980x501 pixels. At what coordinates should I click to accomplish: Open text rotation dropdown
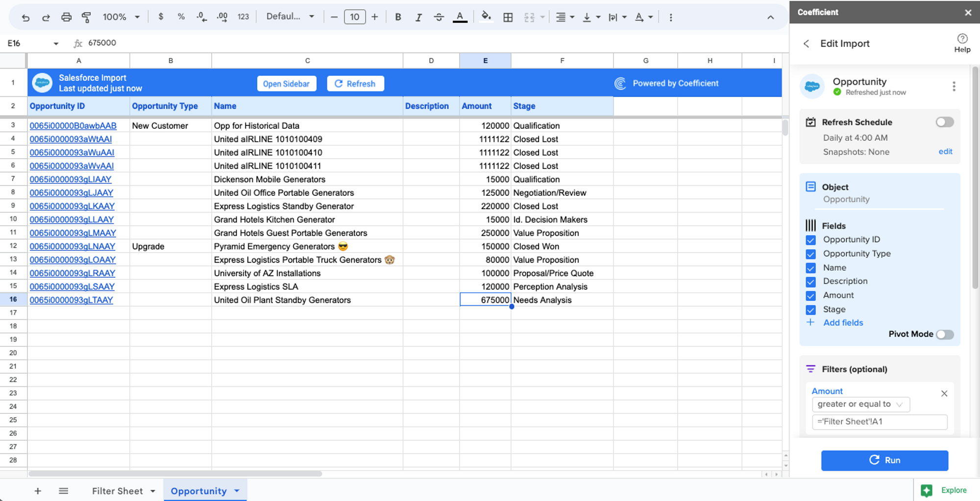point(644,17)
